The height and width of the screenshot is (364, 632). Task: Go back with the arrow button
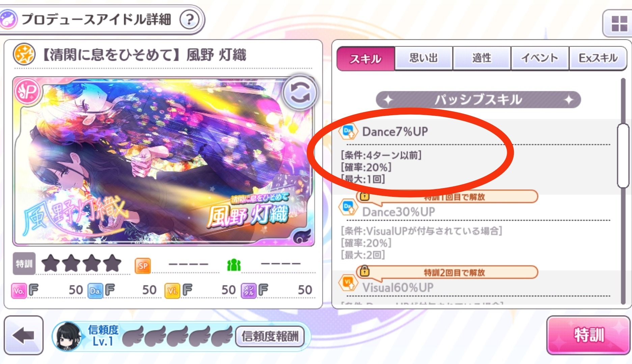(23, 335)
